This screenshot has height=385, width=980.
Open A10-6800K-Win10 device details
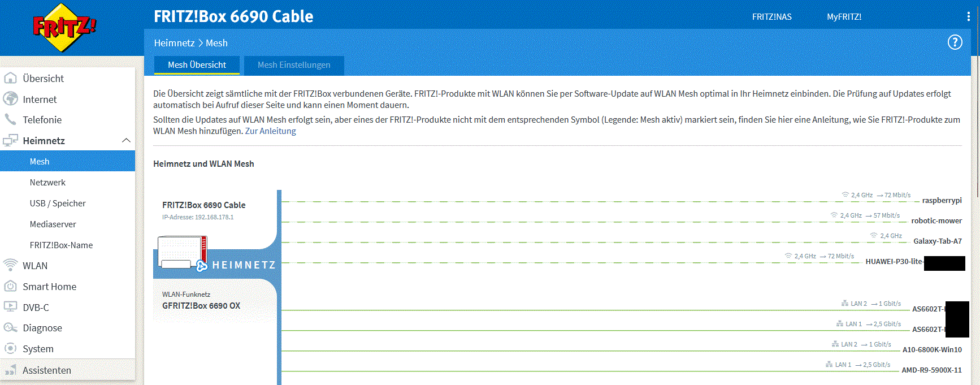[x=932, y=349]
